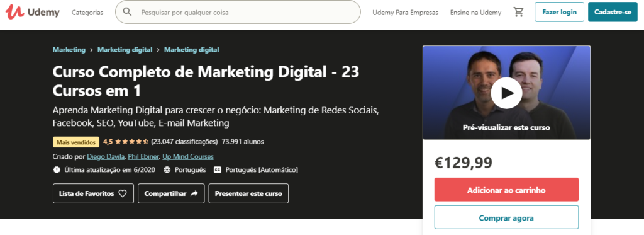Screen dimensions: 644x235
Task: Open instructor Diego Davila's profile
Action: click(106, 156)
